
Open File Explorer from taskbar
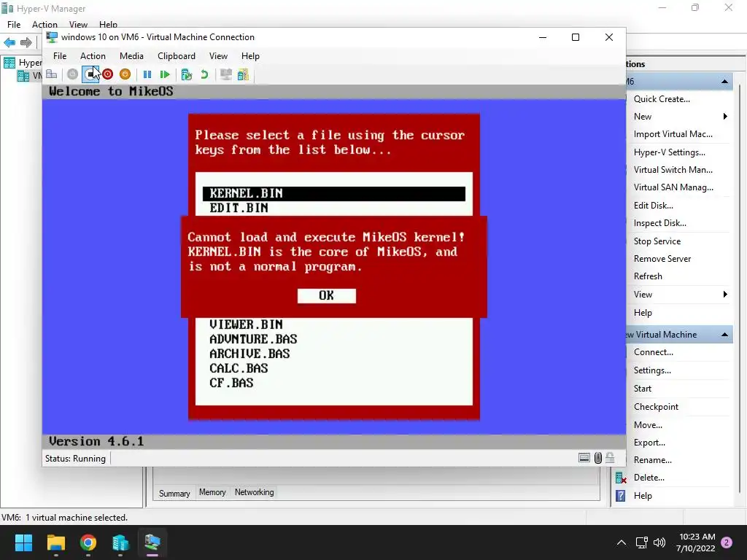click(x=55, y=542)
